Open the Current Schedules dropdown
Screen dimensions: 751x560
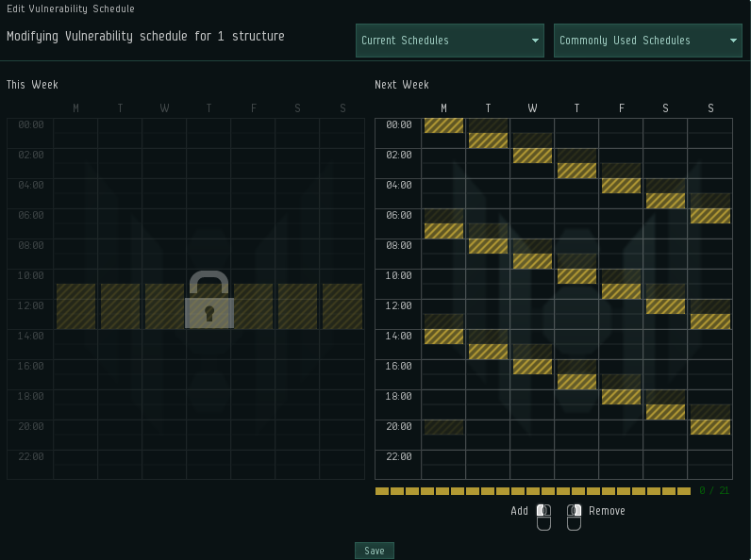coord(450,41)
